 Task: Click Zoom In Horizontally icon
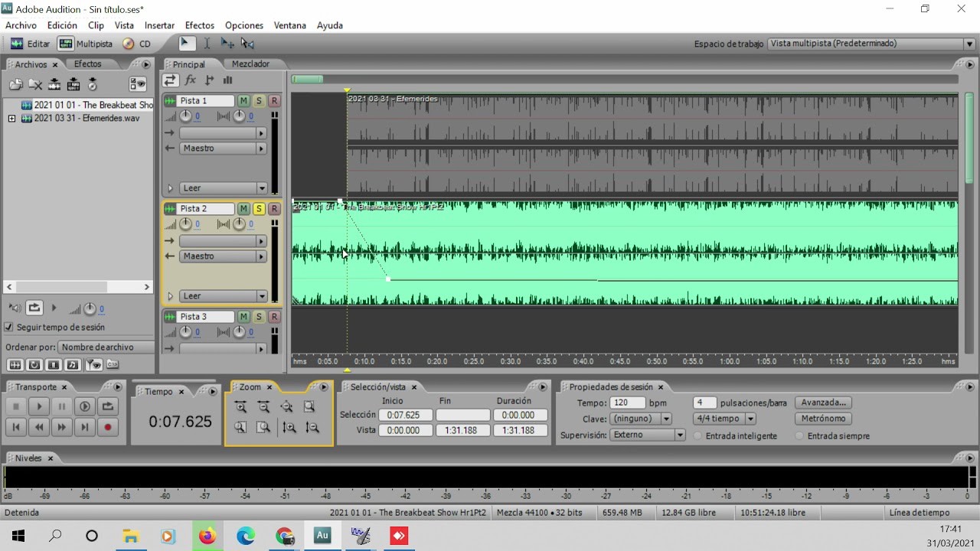pyautogui.click(x=240, y=407)
